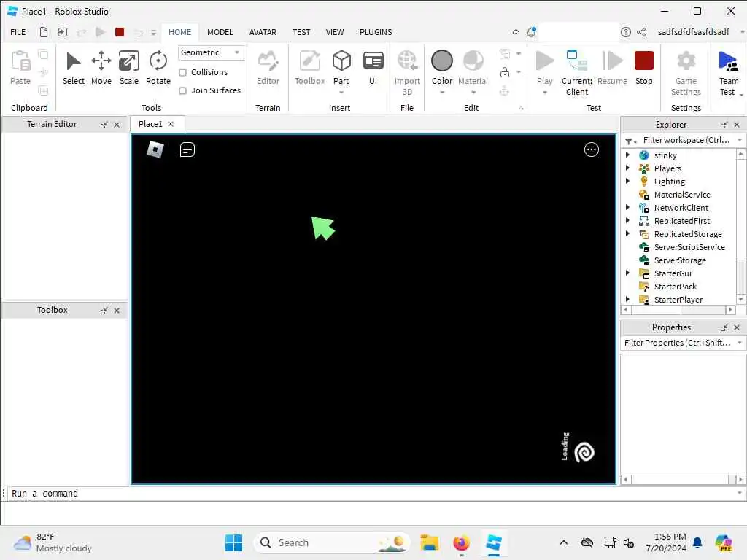This screenshot has width=747, height=560.
Task: Click the Paste clipboard icon
Action: [x=20, y=61]
